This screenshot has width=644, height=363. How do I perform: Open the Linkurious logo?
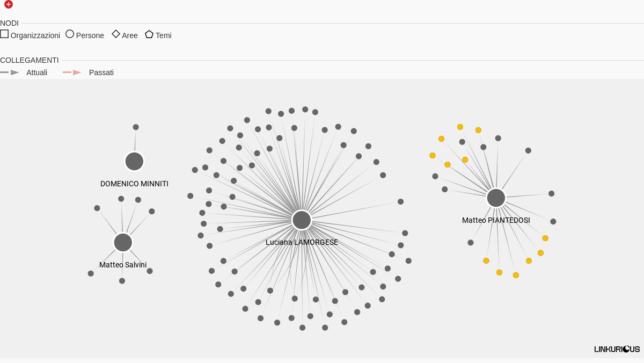click(x=617, y=349)
